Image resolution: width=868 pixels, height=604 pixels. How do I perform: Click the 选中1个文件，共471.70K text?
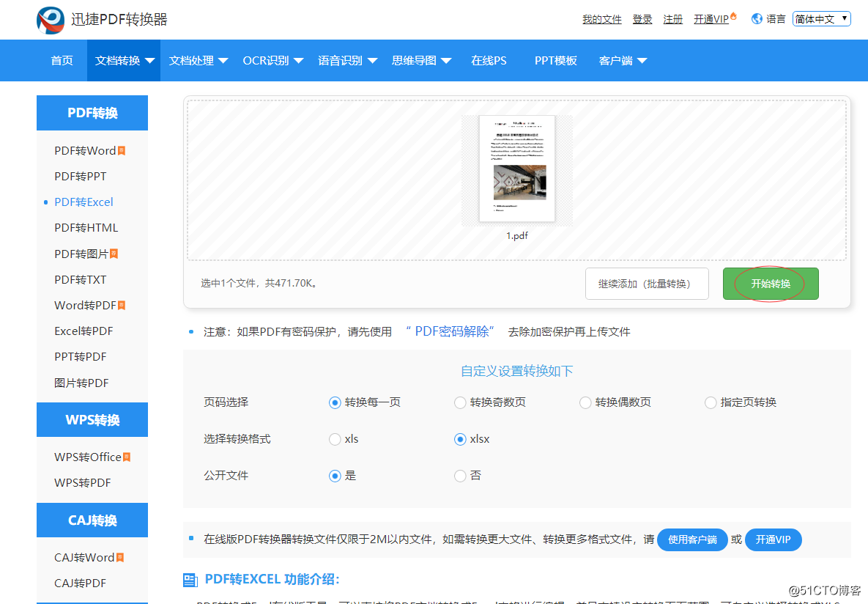(260, 283)
